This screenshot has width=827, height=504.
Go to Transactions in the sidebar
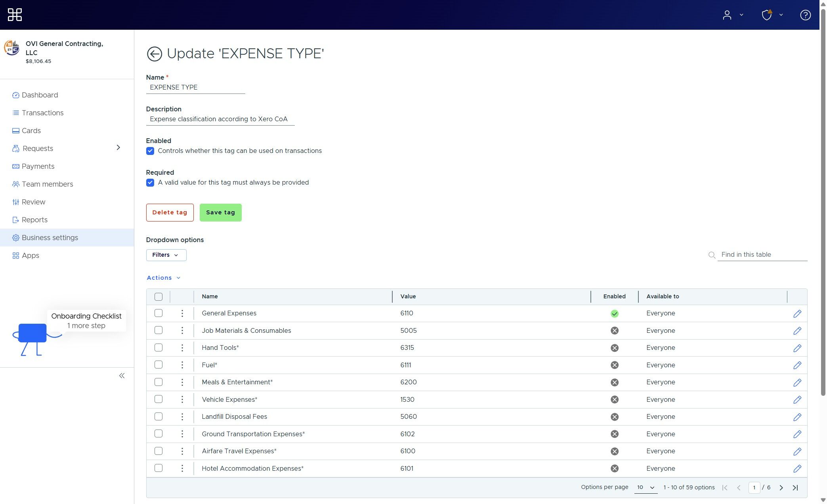click(42, 113)
